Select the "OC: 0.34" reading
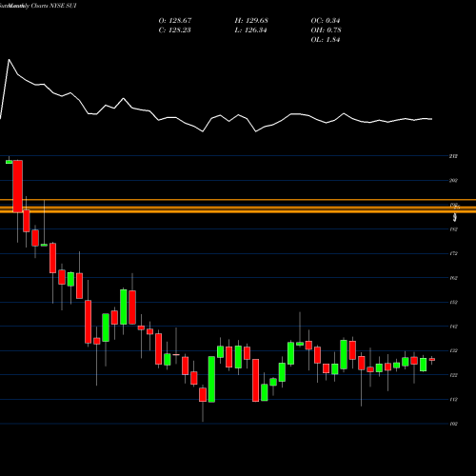This screenshot has width=476, height=476. coord(326,21)
